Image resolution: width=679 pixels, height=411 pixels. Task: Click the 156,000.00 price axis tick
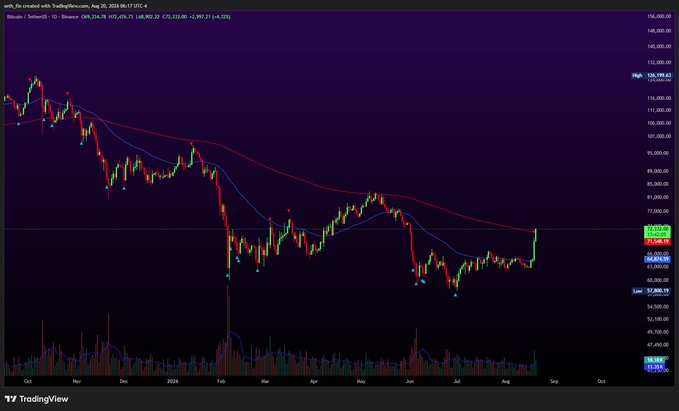pyautogui.click(x=658, y=16)
